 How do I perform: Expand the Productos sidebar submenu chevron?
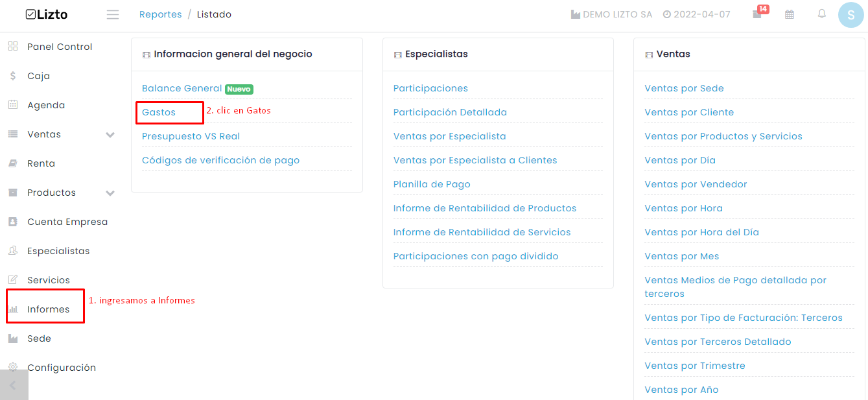click(110, 193)
